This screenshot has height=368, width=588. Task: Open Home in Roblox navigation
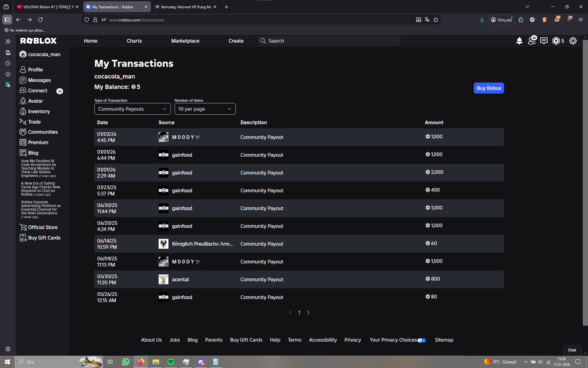(91, 41)
